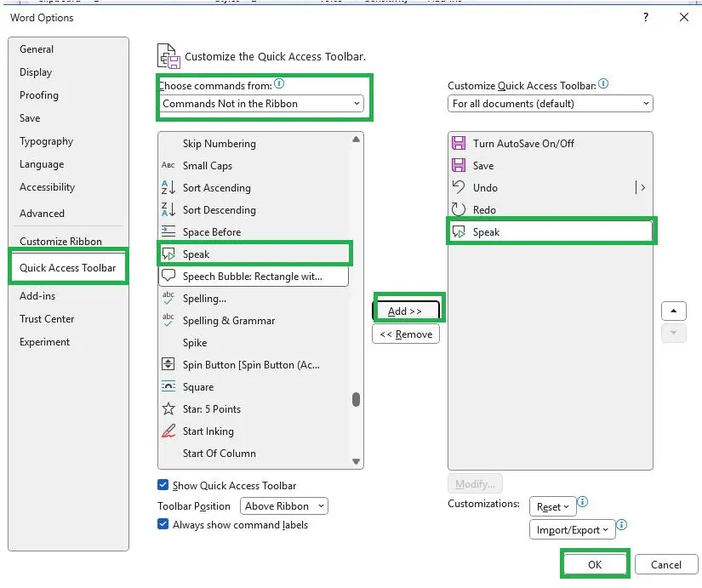Click the Turn AutoSave On/Off icon
The width and height of the screenshot is (702, 588).
click(x=459, y=143)
